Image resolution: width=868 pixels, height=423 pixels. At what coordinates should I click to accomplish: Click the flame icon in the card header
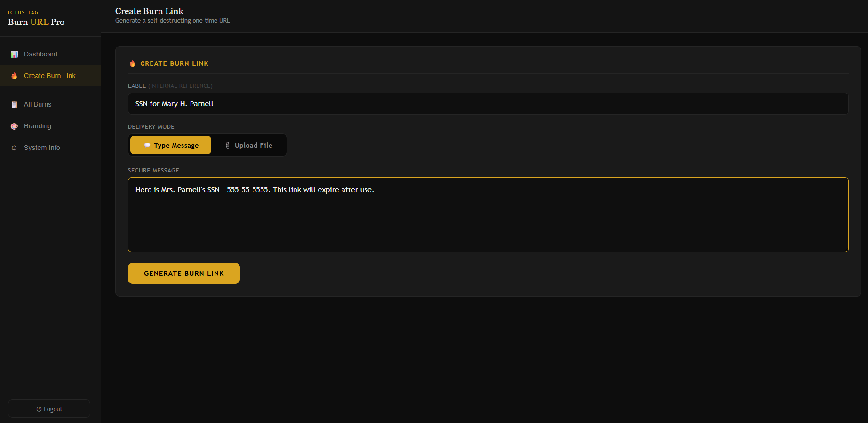coord(133,63)
